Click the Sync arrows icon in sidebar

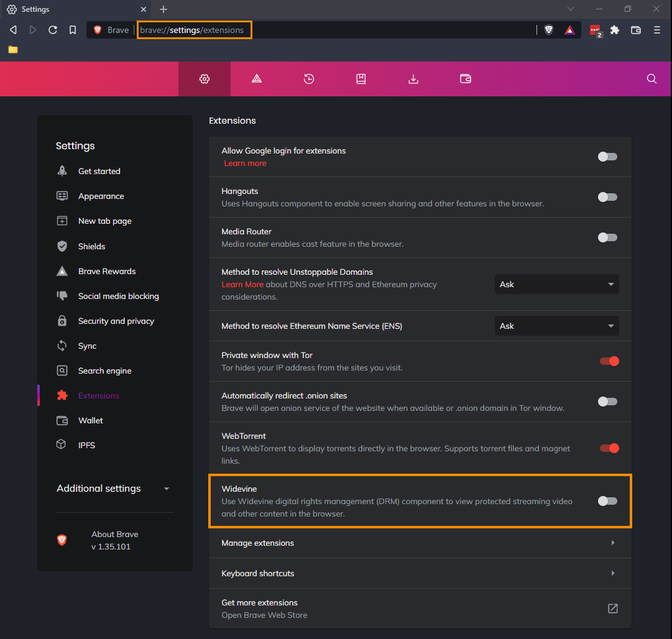(x=62, y=346)
